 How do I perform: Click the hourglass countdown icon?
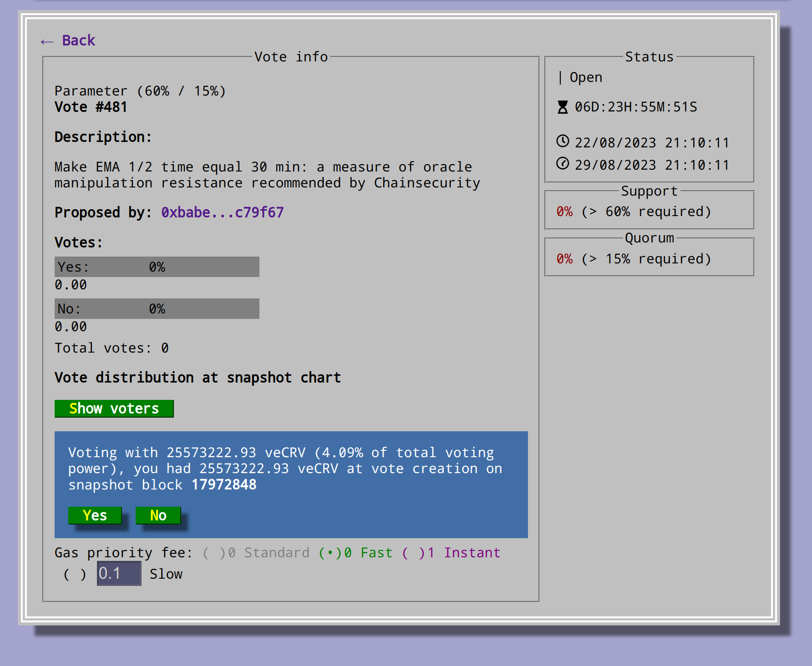tap(563, 107)
